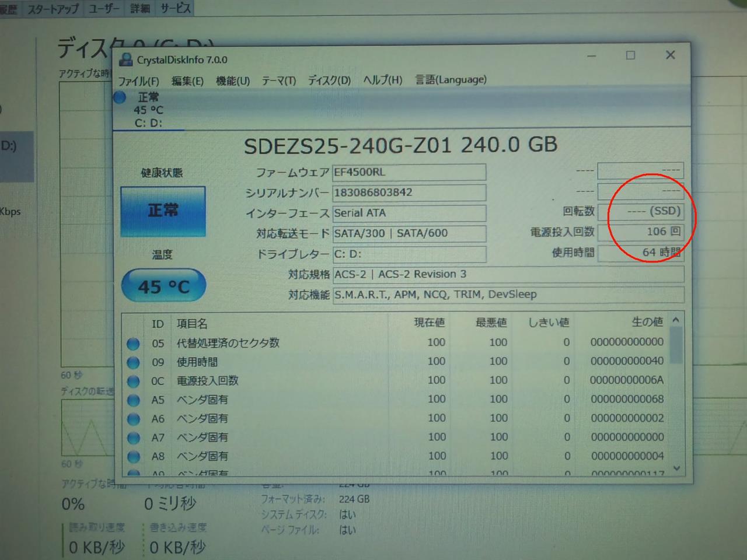This screenshot has width=747, height=560.
Task: Click status dot of row A7 ベンダ固有
Action: pyautogui.click(x=133, y=437)
